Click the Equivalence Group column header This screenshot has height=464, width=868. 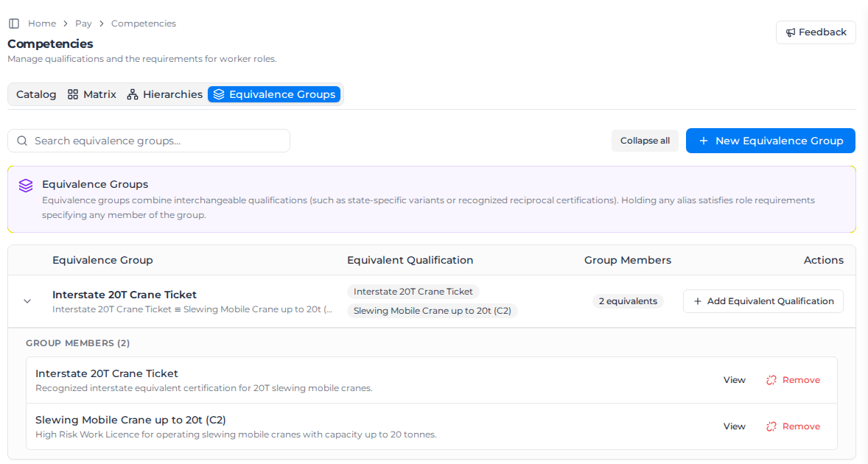point(102,261)
